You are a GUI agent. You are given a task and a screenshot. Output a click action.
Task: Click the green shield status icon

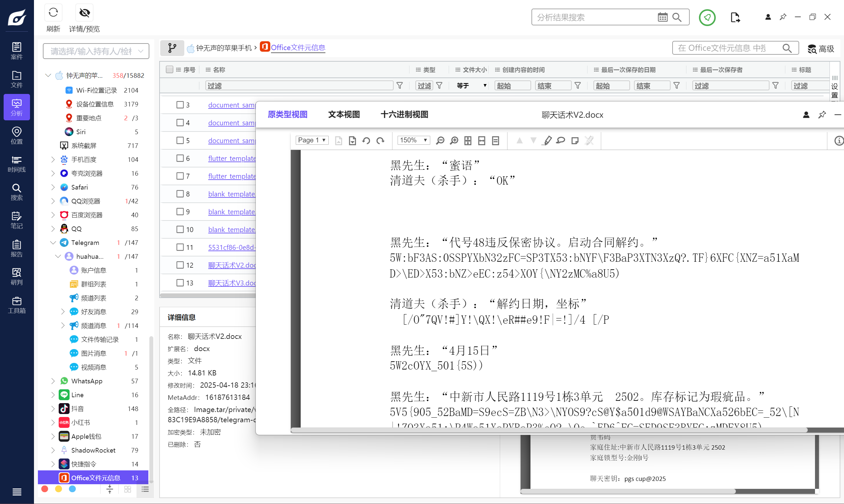click(707, 17)
